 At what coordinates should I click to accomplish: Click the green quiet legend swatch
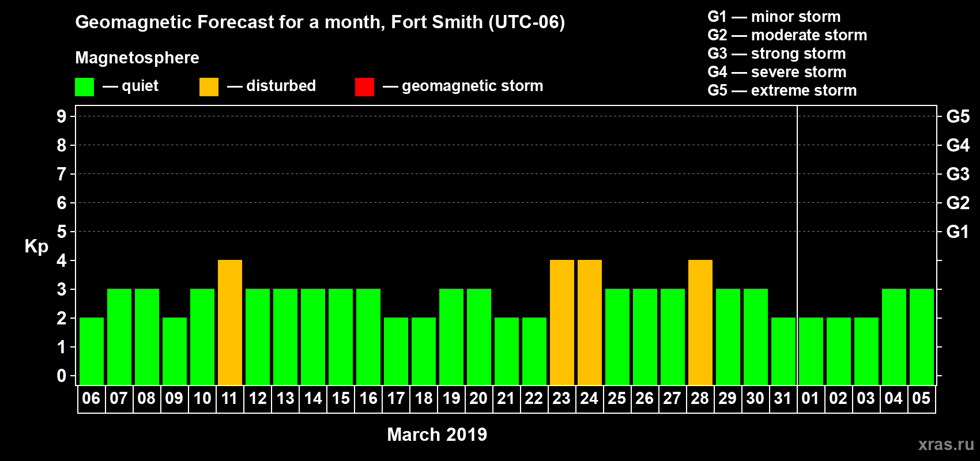84,87
